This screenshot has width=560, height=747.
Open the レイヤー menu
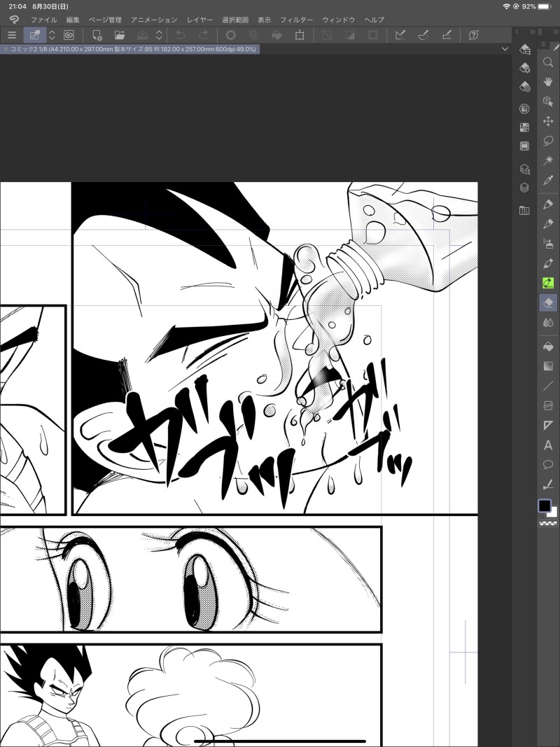pyautogui.click(x=199, y=20)
